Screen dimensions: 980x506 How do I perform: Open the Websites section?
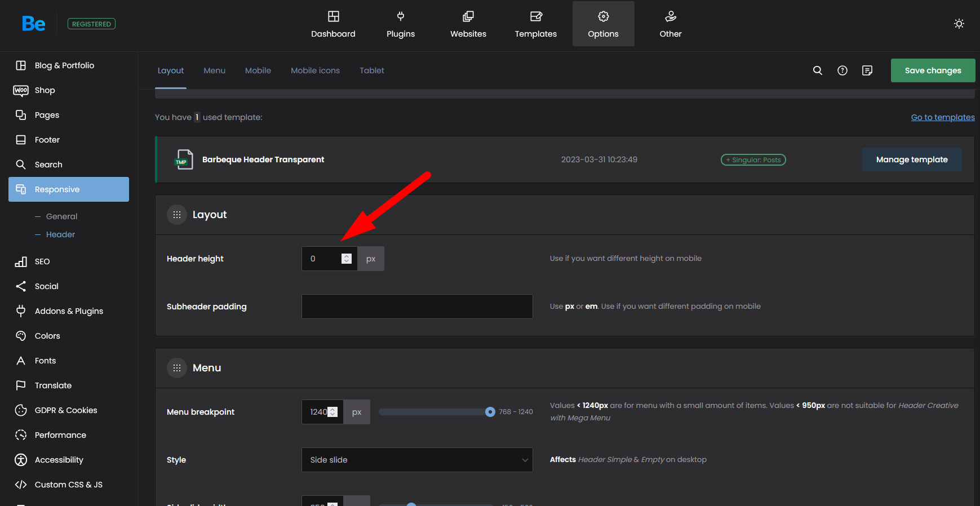(468, 24)
